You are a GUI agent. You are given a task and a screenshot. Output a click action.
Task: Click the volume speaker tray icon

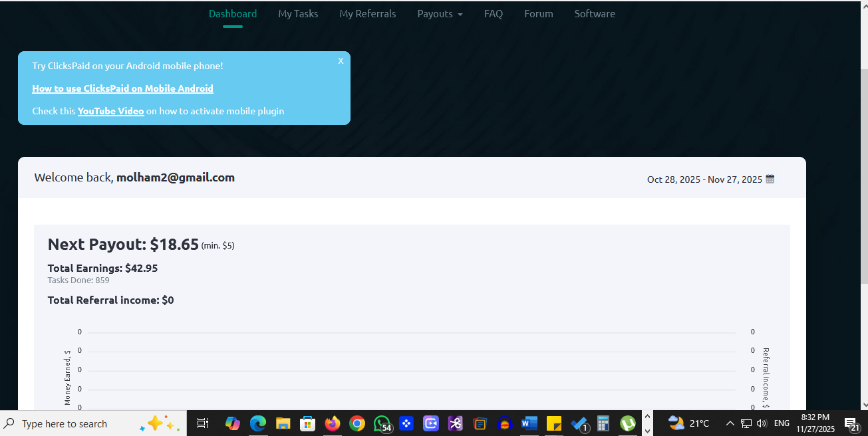[x=762, y=423]
